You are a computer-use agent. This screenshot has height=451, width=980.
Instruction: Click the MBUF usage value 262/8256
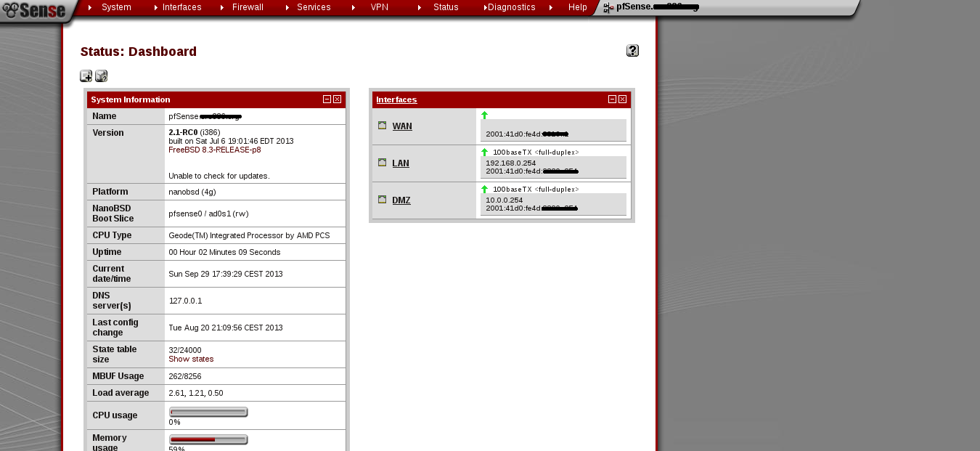pos(185,376)
